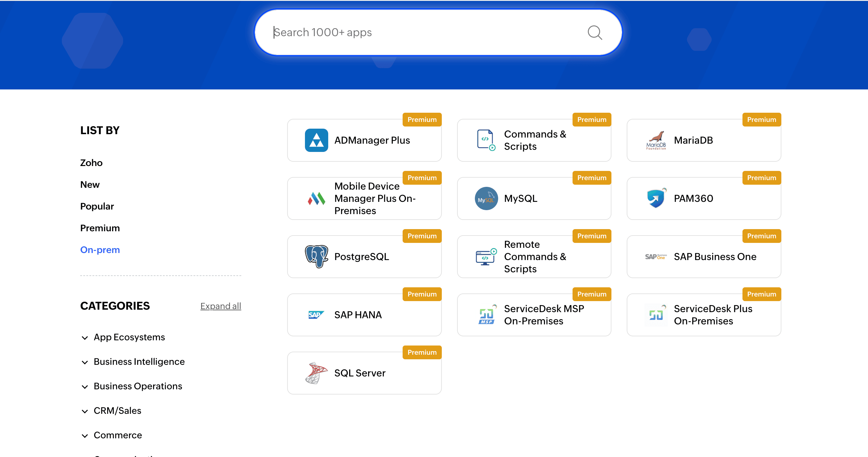Expand the Business Intelligence category
The image size is (868, 457).
coord(85,362)
